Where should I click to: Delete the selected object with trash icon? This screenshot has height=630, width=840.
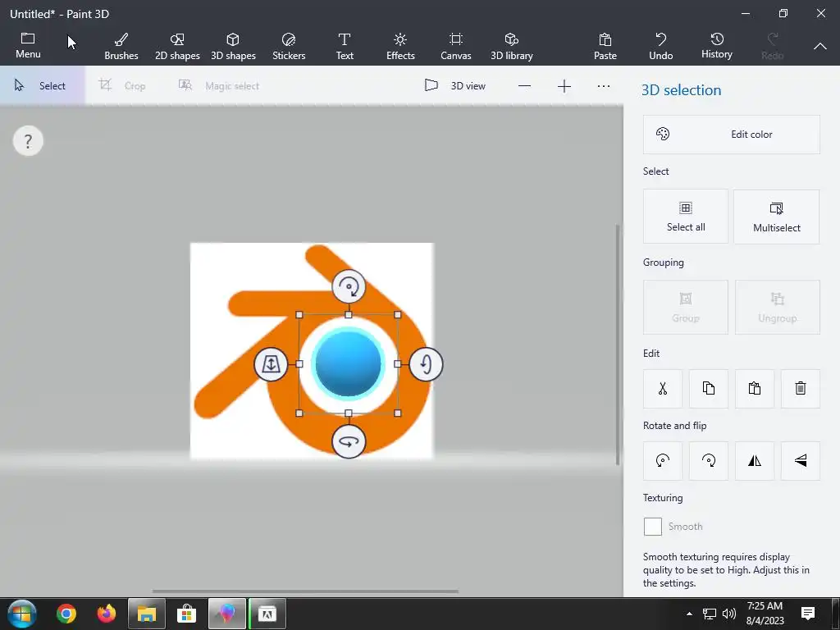(801, 388)
